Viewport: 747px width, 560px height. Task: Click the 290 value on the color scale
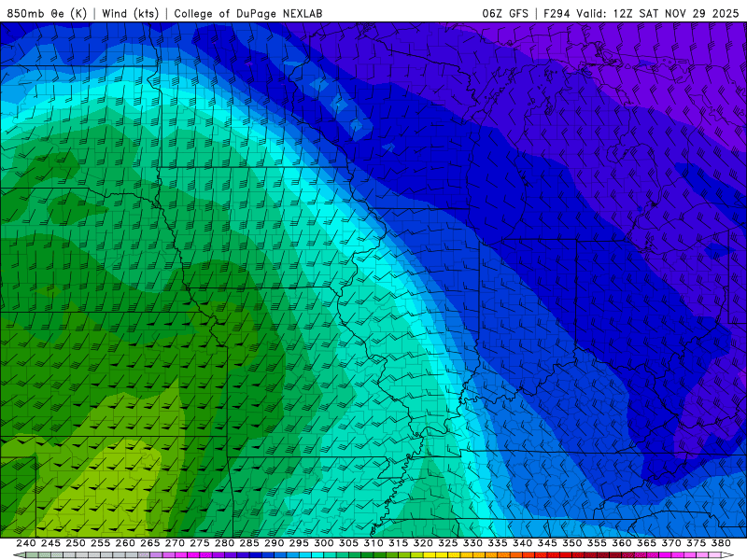[274, 543]
